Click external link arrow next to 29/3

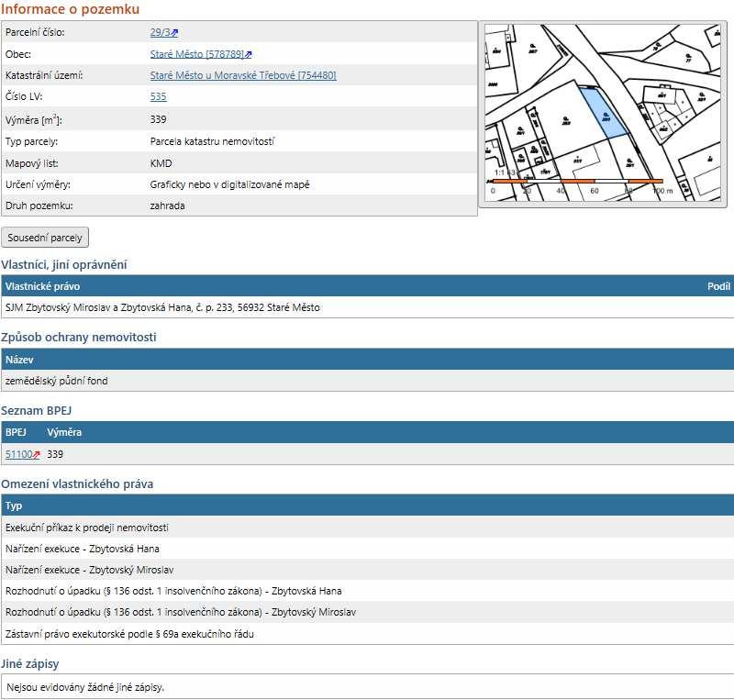click(x=174, y=33)
